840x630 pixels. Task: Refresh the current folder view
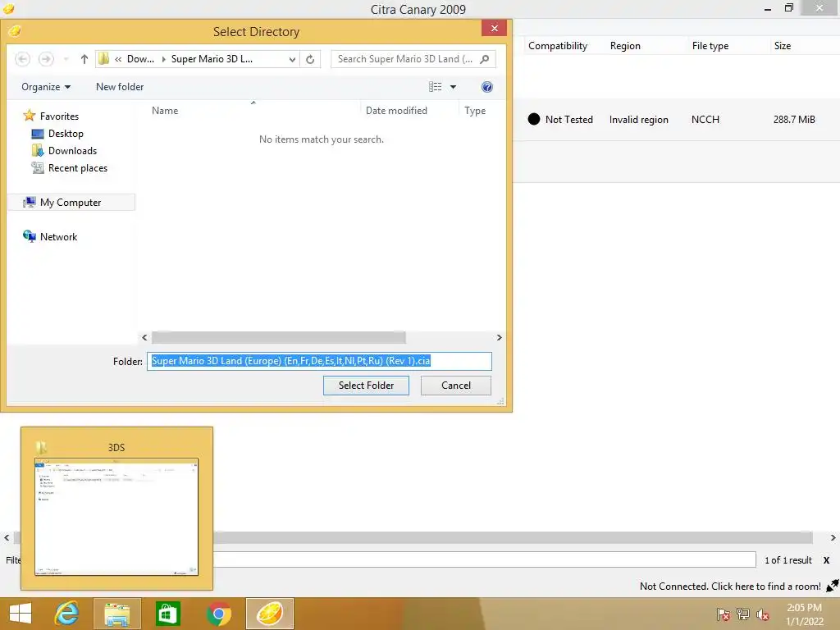pos(310,59)
